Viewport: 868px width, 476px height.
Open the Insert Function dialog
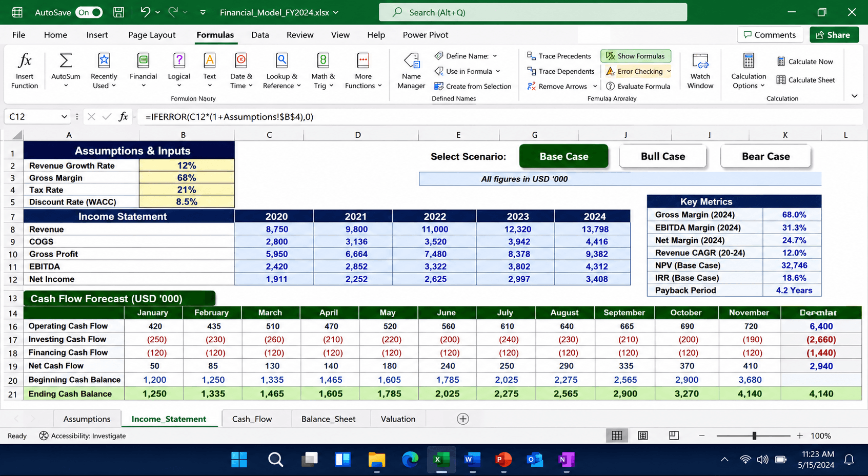(25, 70)
